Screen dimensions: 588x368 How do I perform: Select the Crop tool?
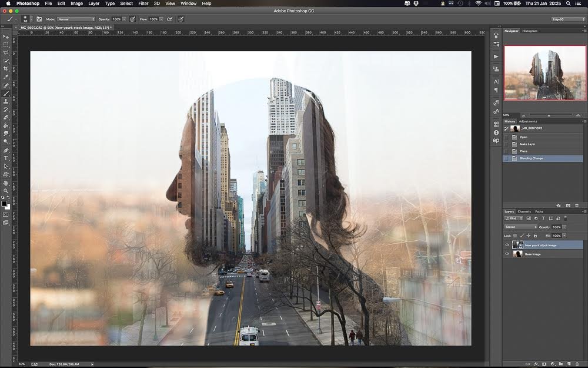pos(6,69)
